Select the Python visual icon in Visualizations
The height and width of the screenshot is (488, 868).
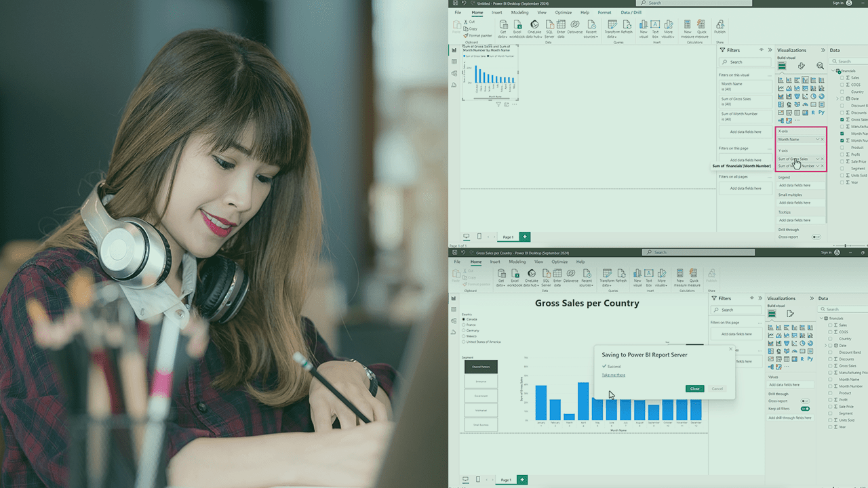[x=821, y=111]
